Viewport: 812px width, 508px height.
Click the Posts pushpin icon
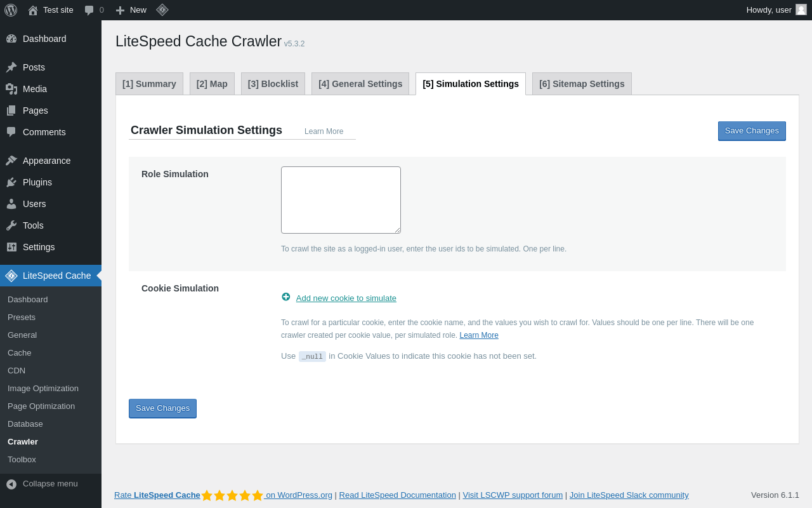(11, 67)
